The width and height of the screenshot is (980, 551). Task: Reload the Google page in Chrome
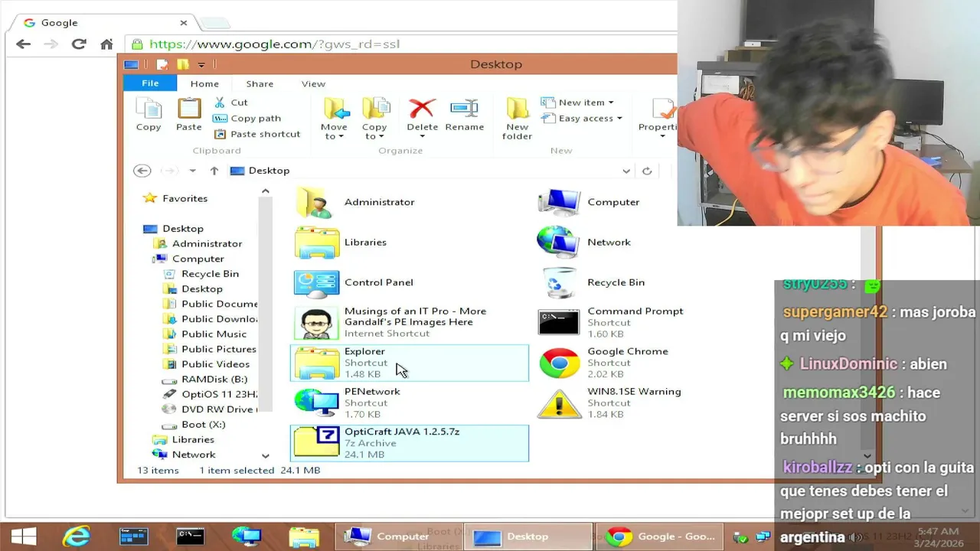(78, 44)
